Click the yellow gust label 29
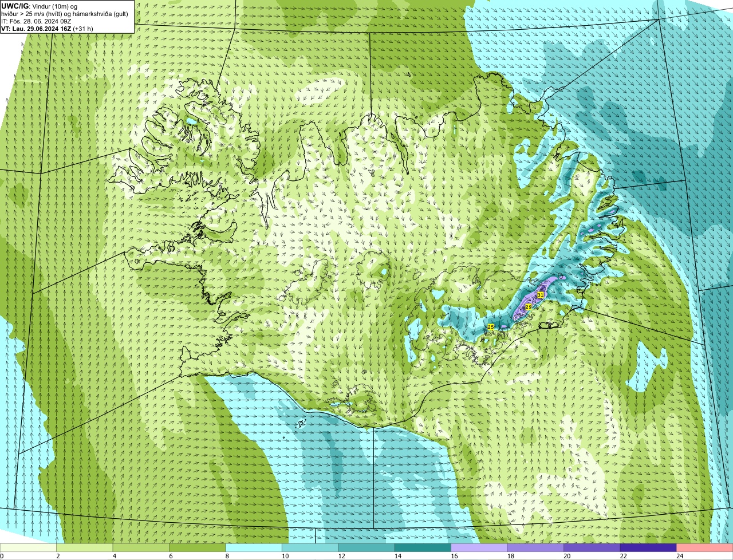 pyautogui.click(x=528, y=307)
